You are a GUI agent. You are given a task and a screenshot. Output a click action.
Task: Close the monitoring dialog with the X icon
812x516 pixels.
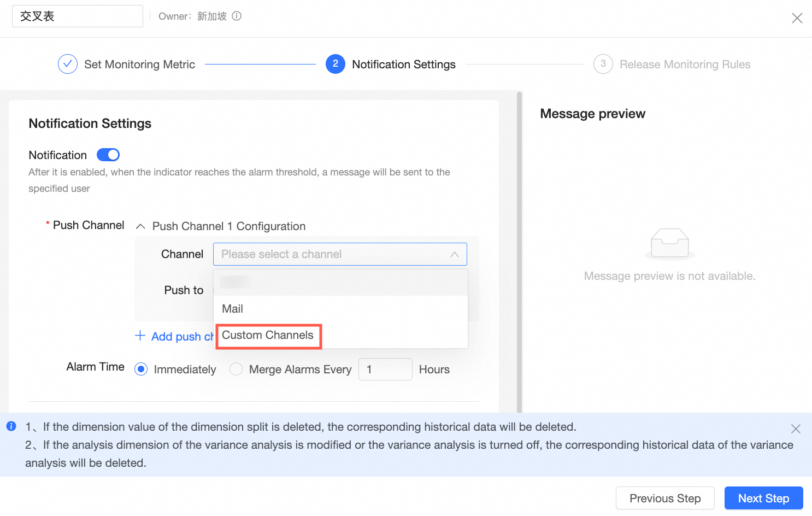[x=797, y=18]
